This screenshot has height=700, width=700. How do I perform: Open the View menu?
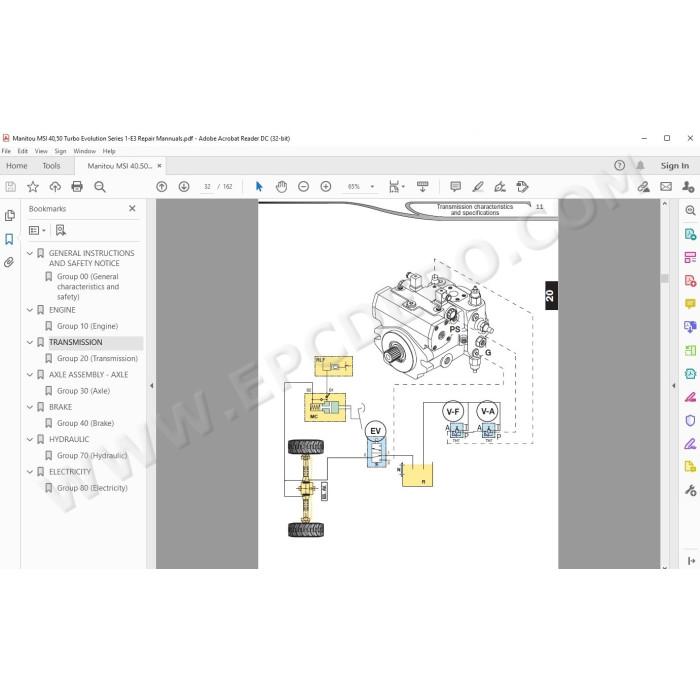(41, 151)
